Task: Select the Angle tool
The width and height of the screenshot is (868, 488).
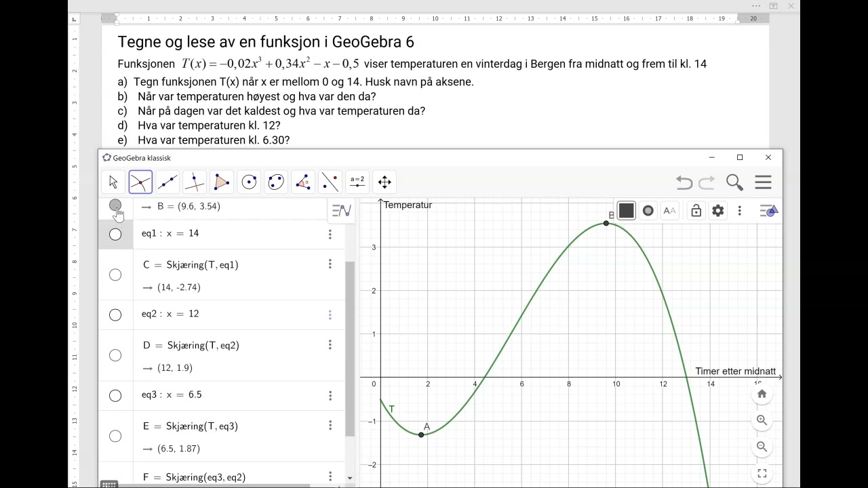Action: (303, 182)
